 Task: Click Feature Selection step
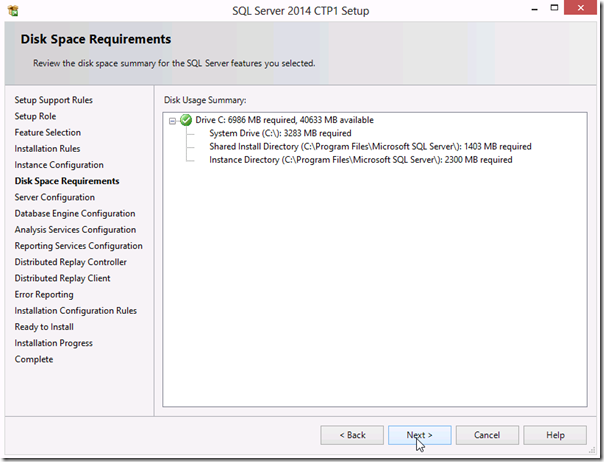point(48,133)
